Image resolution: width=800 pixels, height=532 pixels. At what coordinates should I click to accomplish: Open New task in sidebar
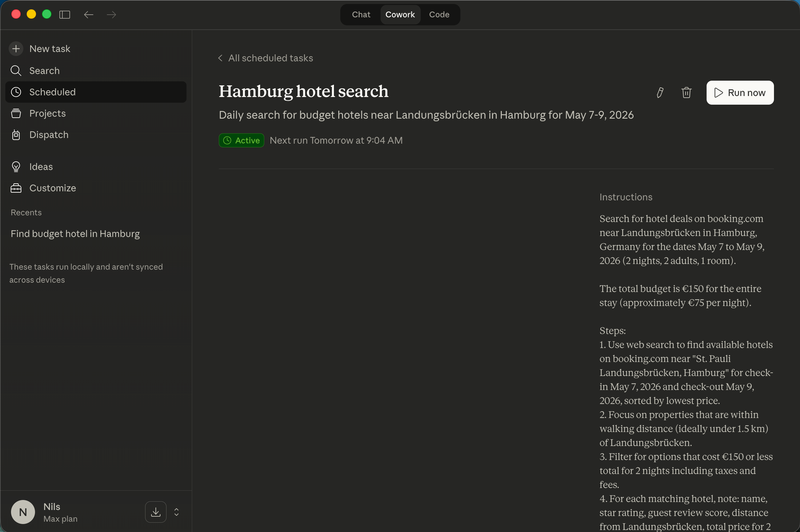point(96,49)
